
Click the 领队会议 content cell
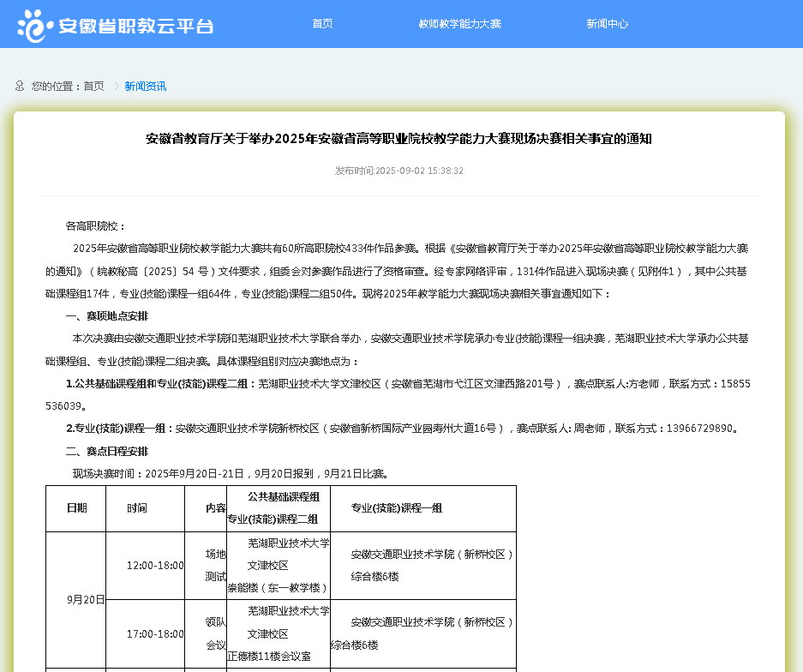[215, 634]
